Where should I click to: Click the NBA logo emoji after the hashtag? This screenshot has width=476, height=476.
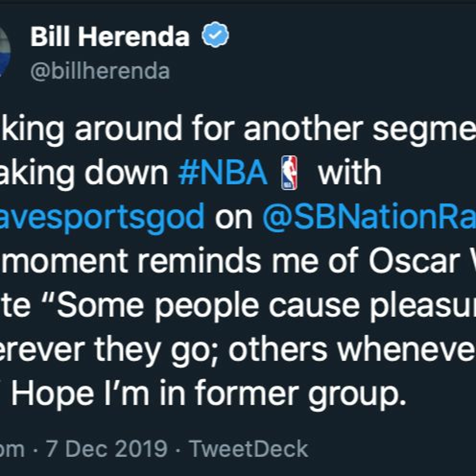coord(289,173)
